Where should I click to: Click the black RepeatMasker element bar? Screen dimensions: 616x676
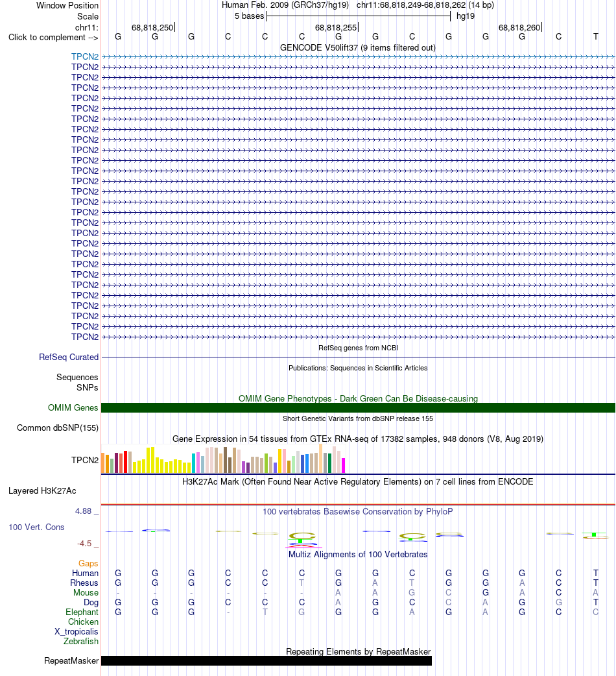267,660
